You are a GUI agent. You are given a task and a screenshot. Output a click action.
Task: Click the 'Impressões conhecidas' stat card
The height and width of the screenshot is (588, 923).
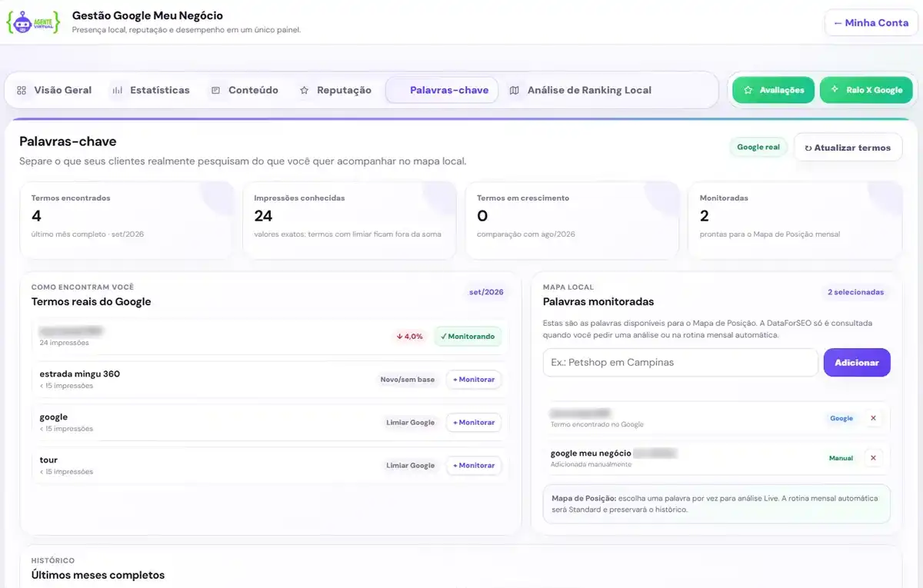(349, 220)
